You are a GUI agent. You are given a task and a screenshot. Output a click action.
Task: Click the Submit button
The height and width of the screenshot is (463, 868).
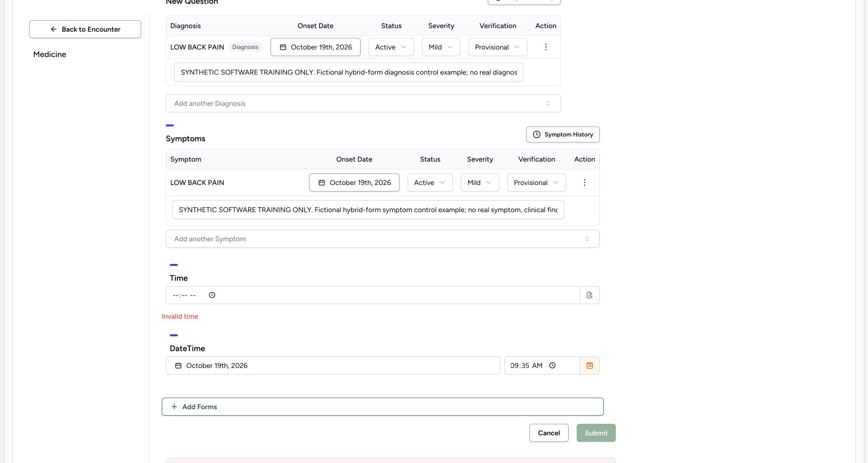coord(596,433)
